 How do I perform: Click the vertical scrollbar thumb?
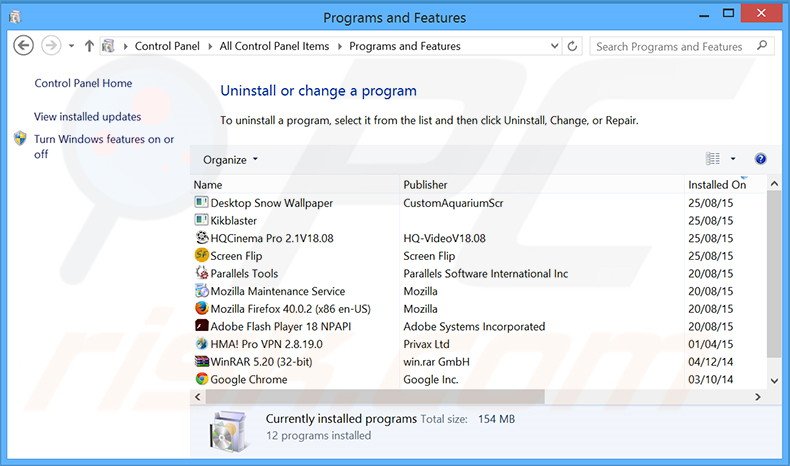point(774,275)
